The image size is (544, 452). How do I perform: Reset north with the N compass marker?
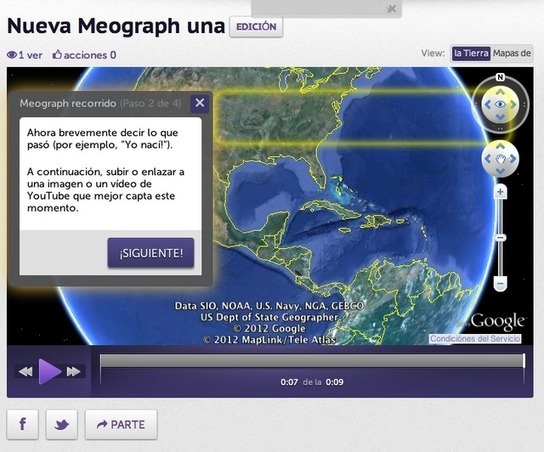point(500,77)
